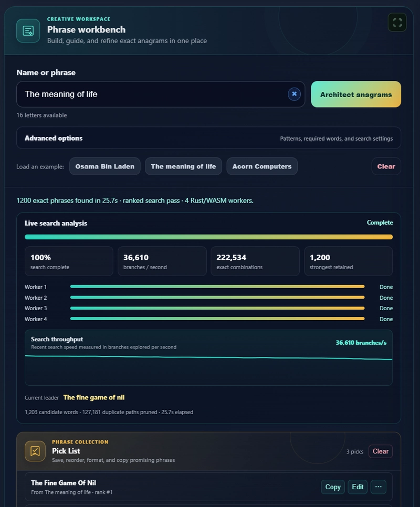Expand the Advanced options section
Screen dimensions: 420x507
208,138
